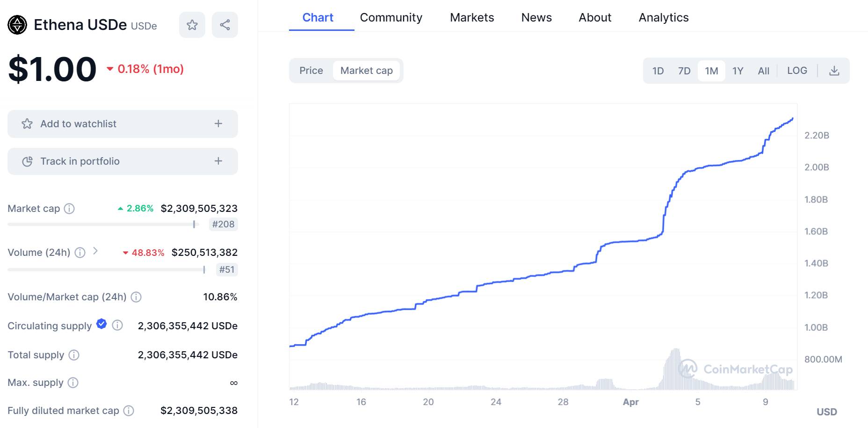Switch chart to Market cap view
Screen dimensions: 868x428
[x=367, y=71]
